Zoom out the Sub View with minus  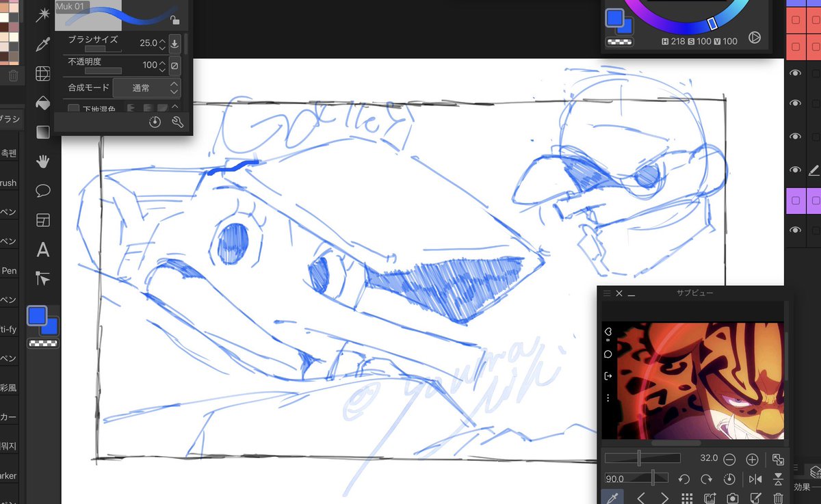tap(729, 460)
